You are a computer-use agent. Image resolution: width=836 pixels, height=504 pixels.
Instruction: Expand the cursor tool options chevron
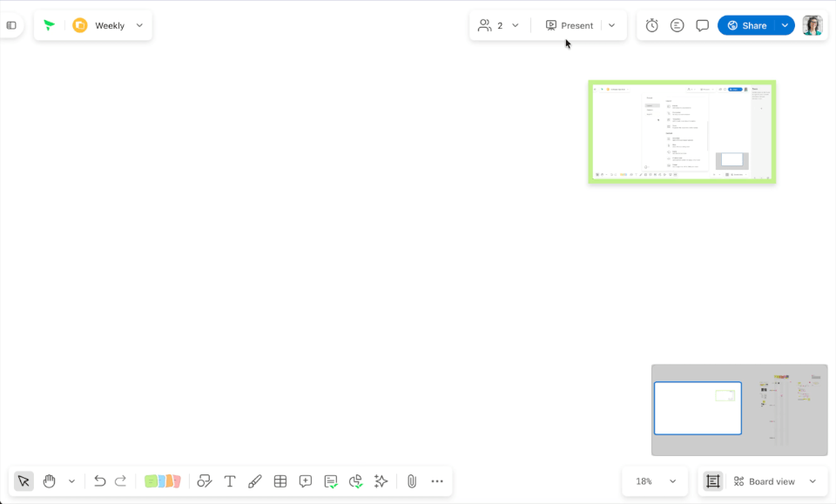coord(71,481)
